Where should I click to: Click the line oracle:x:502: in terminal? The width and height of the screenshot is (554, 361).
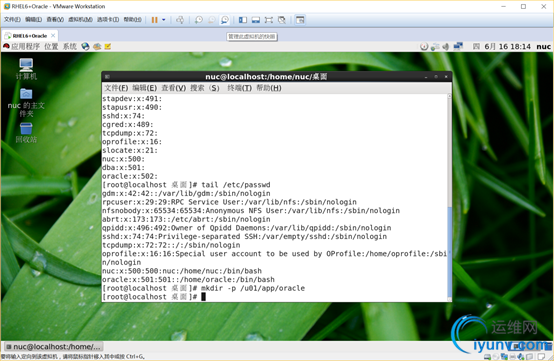(x=130, y=176)
